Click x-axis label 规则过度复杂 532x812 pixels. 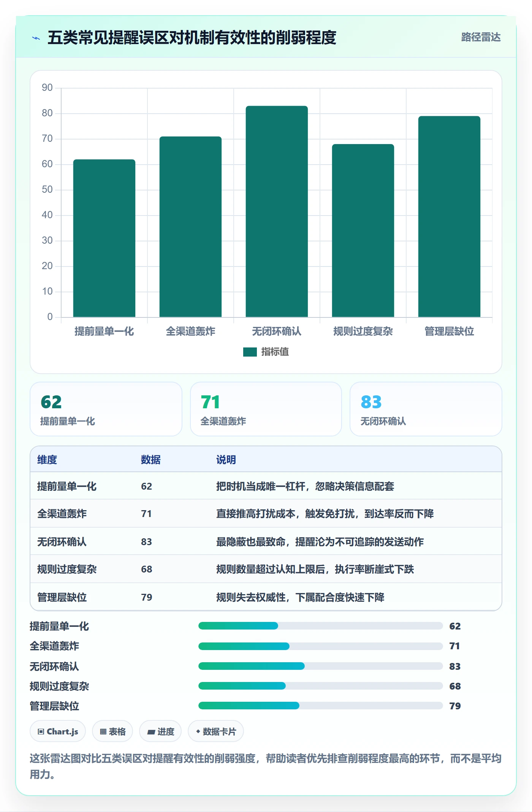(363, 331)
